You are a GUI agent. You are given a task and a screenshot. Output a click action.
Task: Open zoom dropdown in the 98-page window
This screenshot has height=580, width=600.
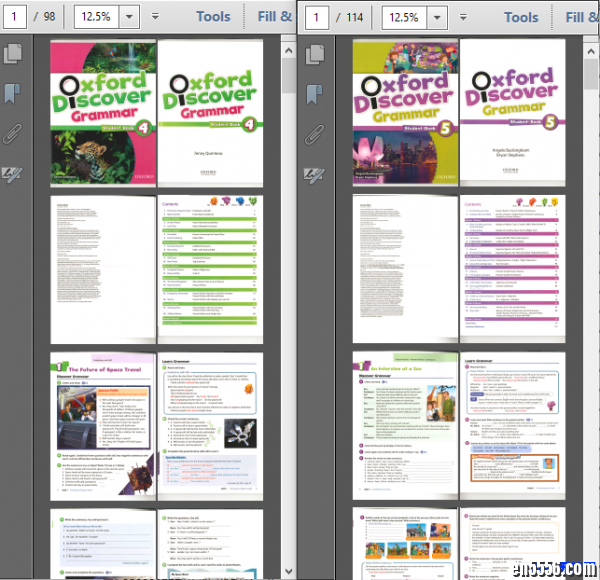tap(129, 17)
